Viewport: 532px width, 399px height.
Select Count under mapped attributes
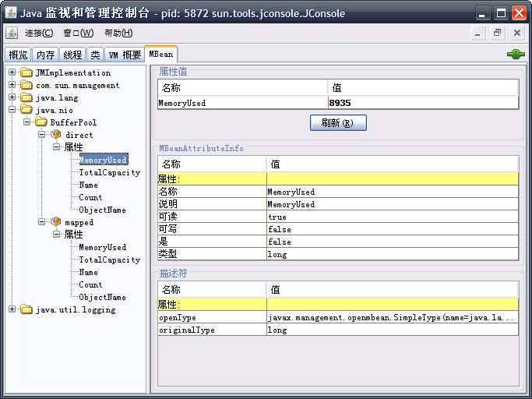coord(90,284)
